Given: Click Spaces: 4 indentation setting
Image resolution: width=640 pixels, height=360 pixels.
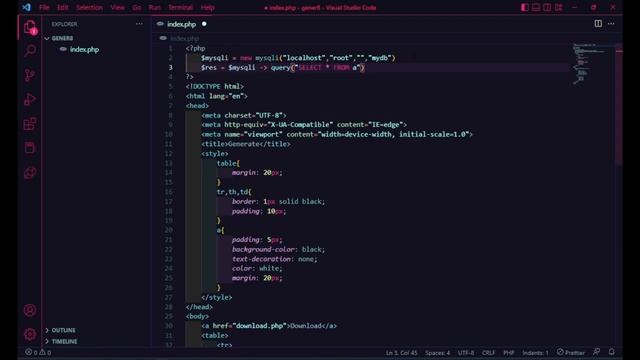Looking at the screenshot, I should point(438,352).
